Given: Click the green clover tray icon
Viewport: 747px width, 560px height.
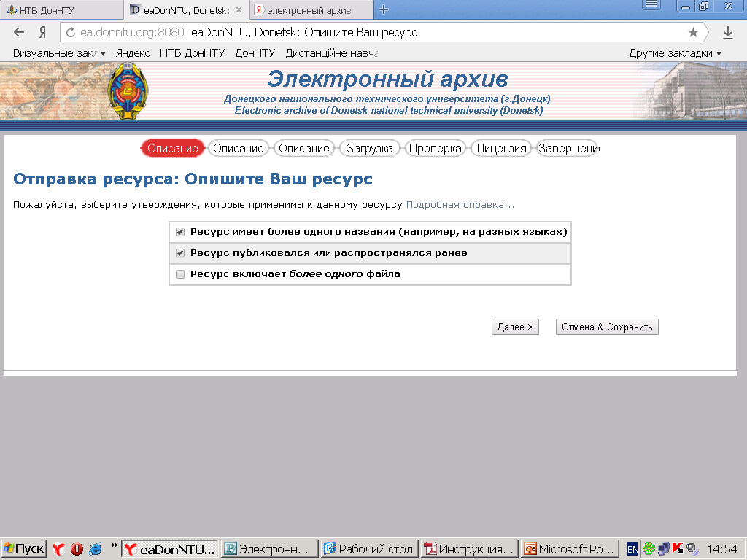Looking at the screenshot, I should pyautogui.click(x=649, y=549).
